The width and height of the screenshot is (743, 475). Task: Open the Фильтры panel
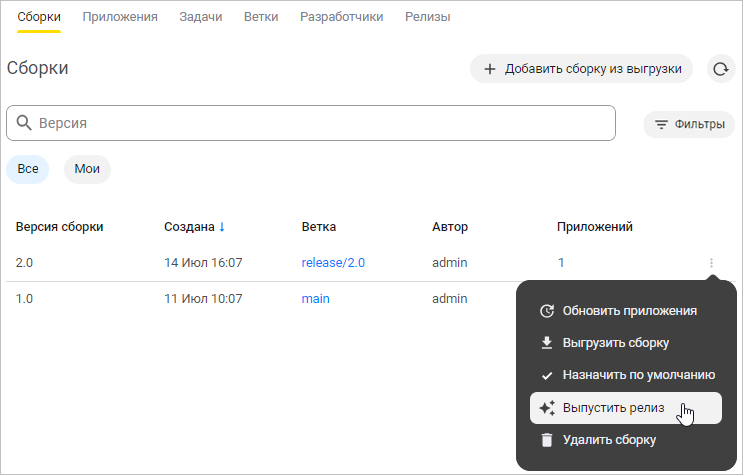pos(689,125)
